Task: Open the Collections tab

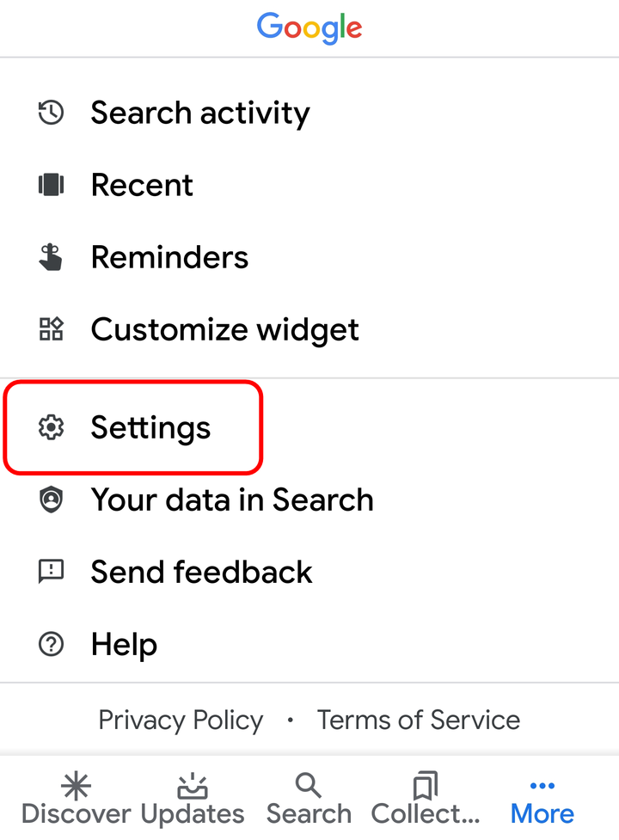Action: 424,800
